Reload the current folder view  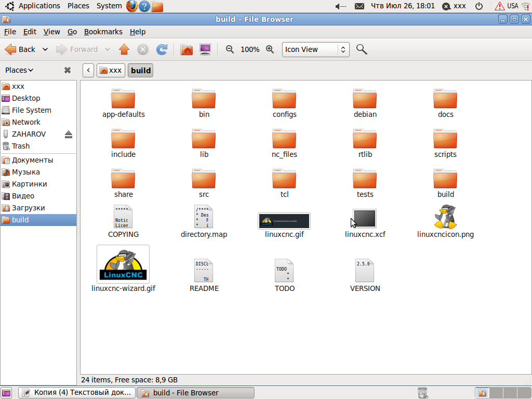click(x=162, y=49)
